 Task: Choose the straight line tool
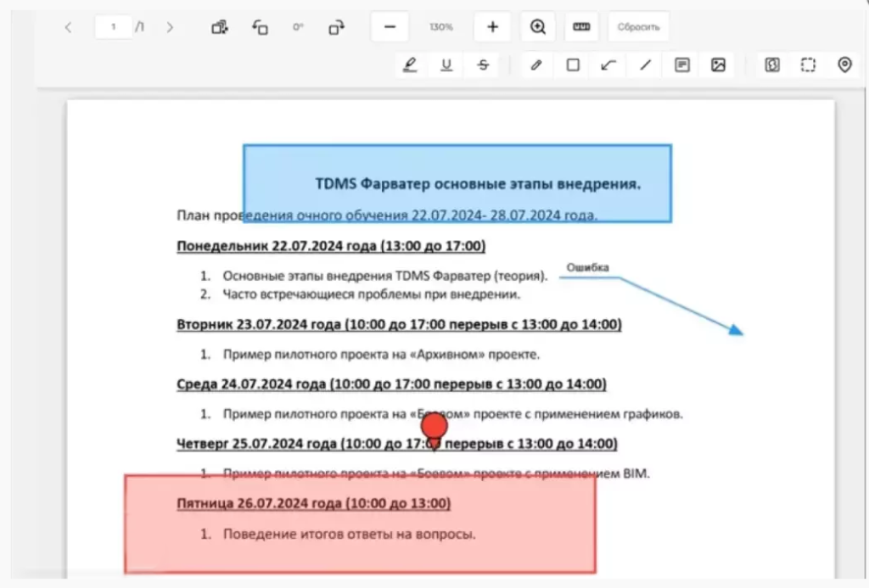coord(645,65)
